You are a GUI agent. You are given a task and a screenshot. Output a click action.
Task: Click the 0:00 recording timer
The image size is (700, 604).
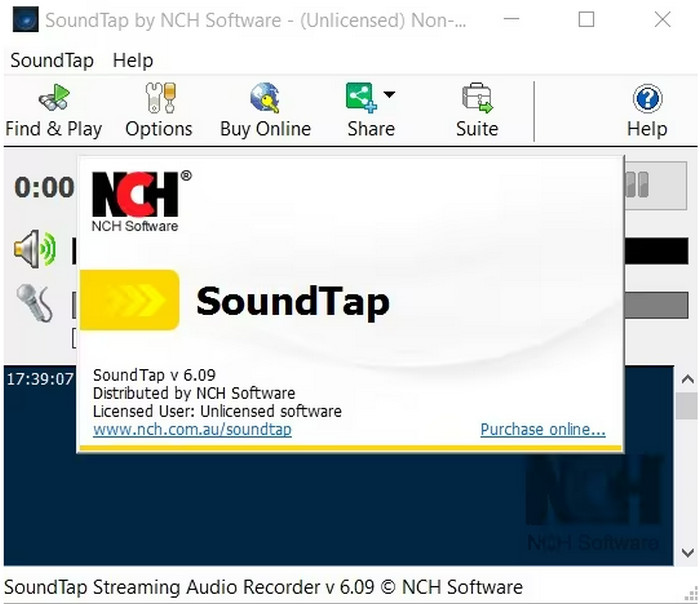click(44, 187)
